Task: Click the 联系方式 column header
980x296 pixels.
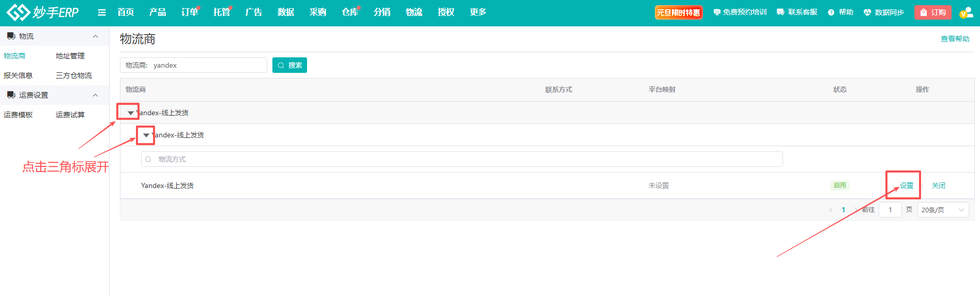Action: tap(559, 89)
